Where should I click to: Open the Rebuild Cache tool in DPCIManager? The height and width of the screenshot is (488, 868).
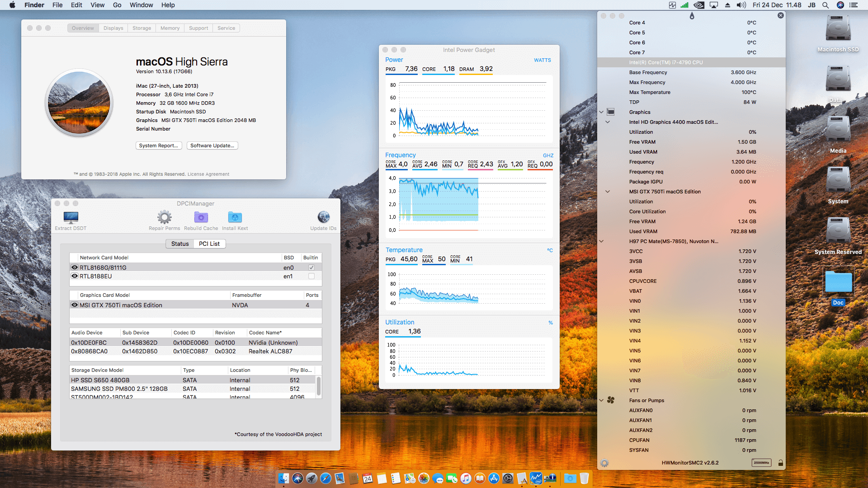(201, 218)
